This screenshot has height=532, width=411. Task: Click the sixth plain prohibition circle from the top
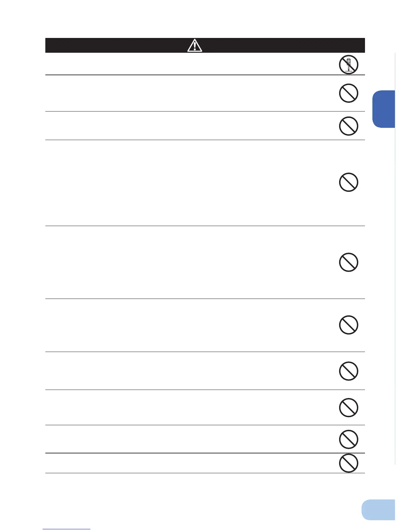point(349,371)
